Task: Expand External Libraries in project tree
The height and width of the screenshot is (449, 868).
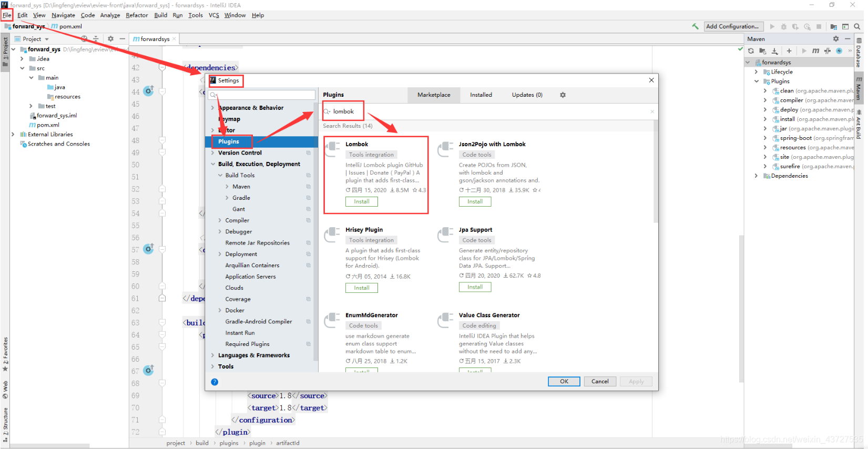Action: (x=13, y=135)
